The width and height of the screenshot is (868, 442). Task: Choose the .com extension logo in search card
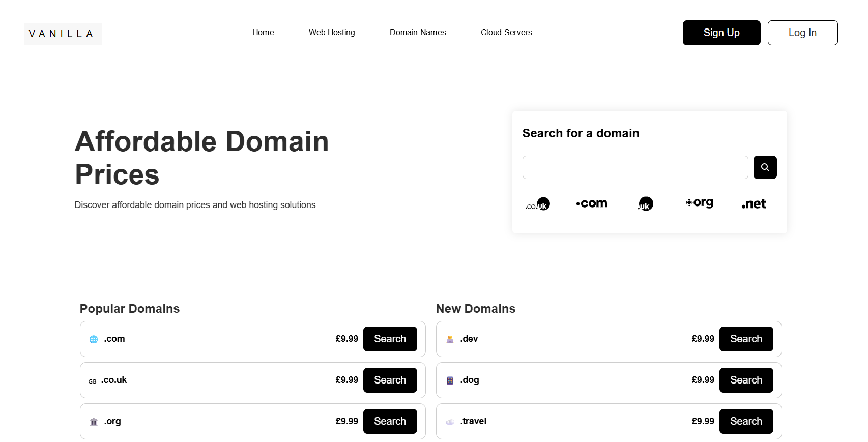coord(592,203)
